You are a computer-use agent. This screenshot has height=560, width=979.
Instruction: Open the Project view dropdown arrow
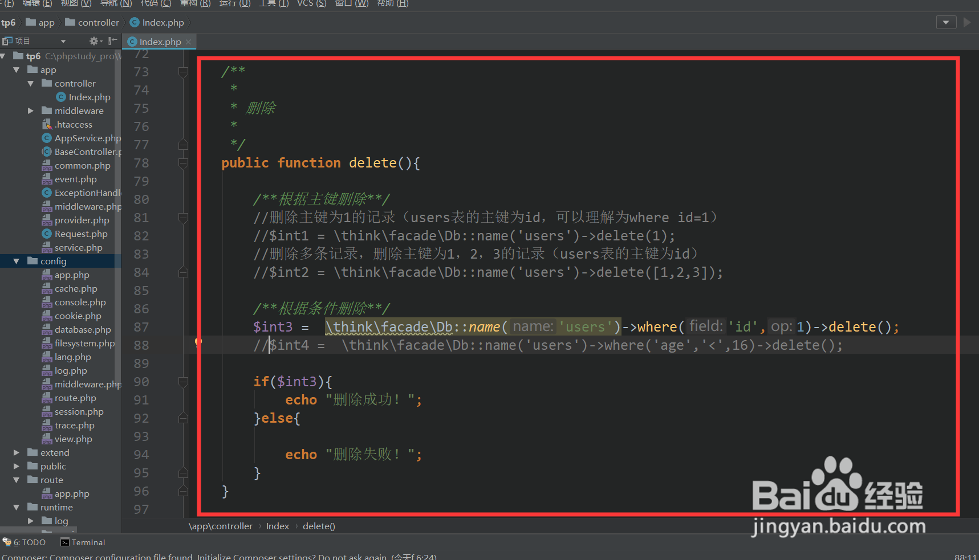63,41
